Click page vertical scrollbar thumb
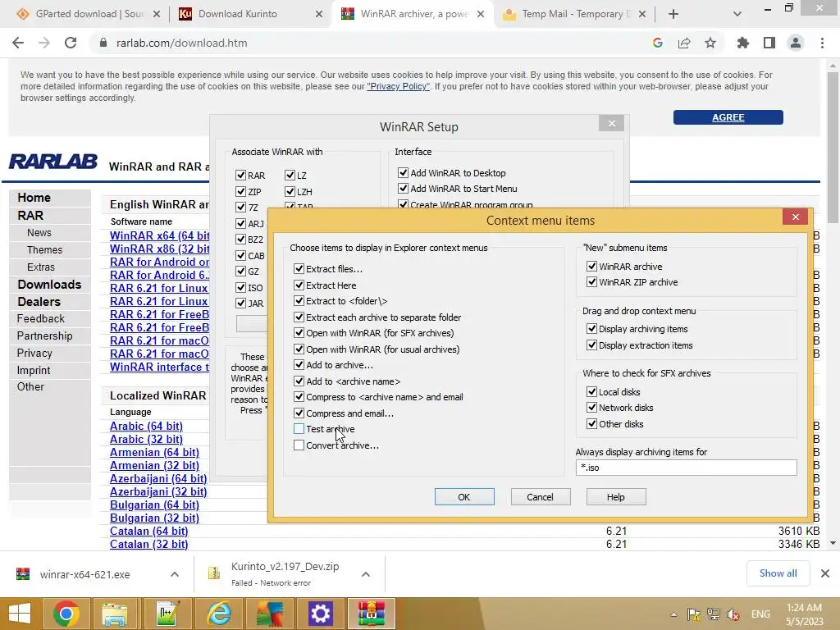 click(x=833, y=148)
